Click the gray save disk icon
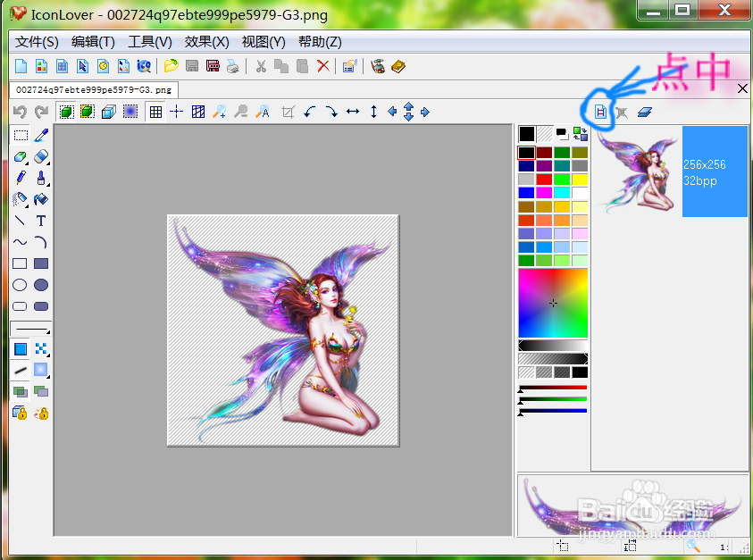The image size is (753, 560). coord(192,66)
